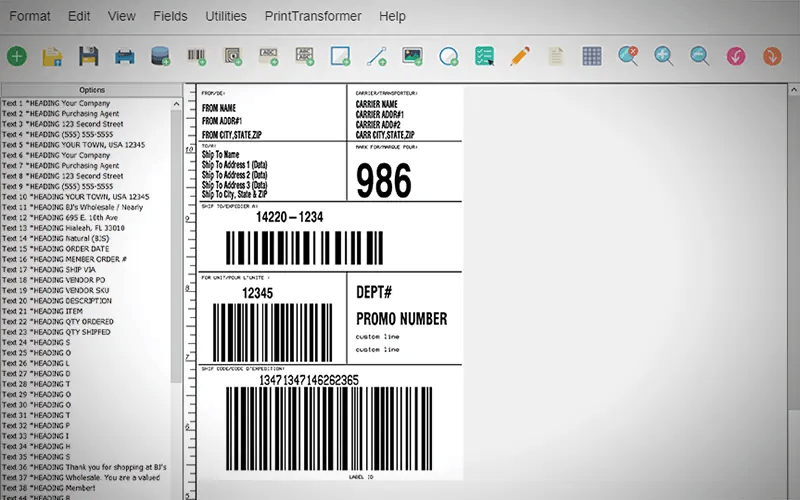This screenshot has width=800, height=500.
Task: Add a line shape icon
Action: coord(377,56)
